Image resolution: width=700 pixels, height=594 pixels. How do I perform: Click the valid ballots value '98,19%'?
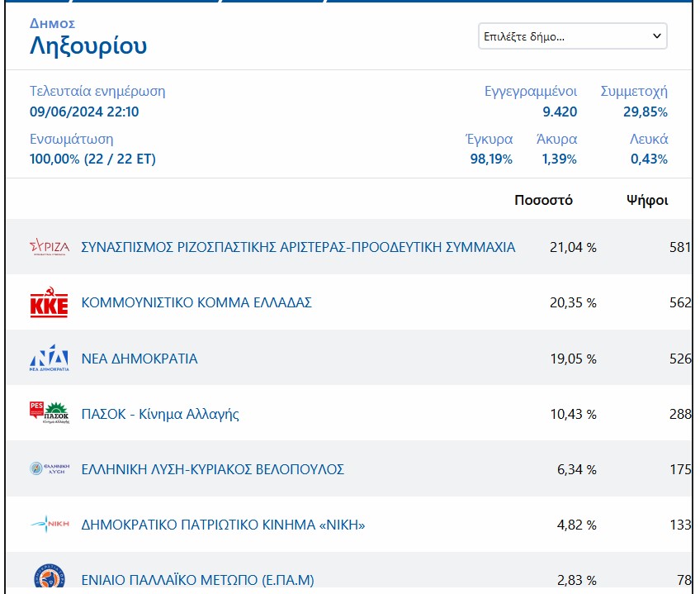pos(491,159)
